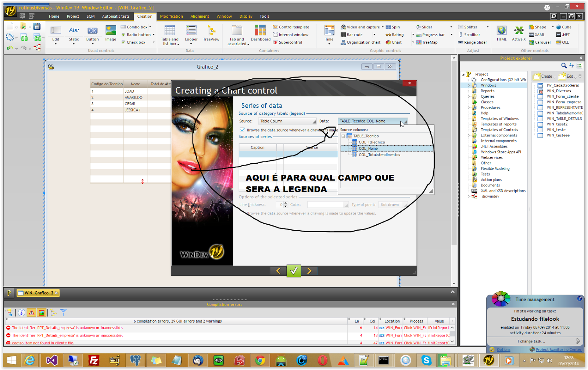Open the Windows Start menu
This screenshot has width=588, height=370.
(x=11, y=360)
